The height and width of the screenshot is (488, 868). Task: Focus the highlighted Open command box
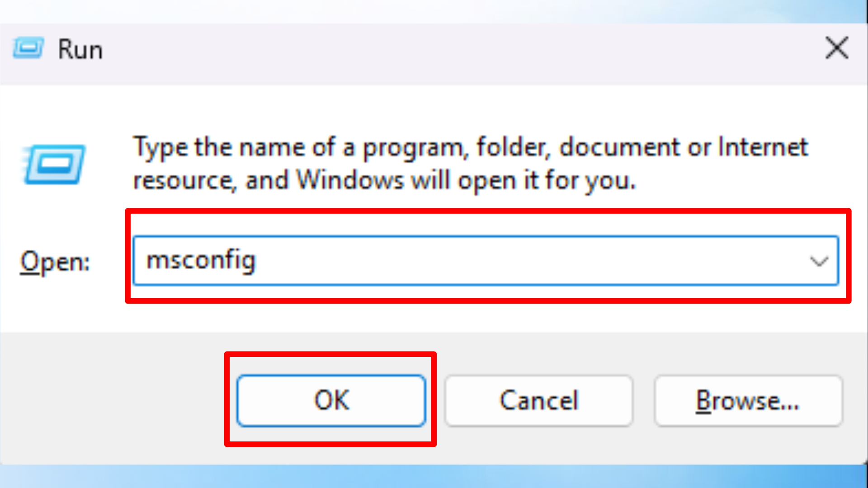[x=407, y=260]
